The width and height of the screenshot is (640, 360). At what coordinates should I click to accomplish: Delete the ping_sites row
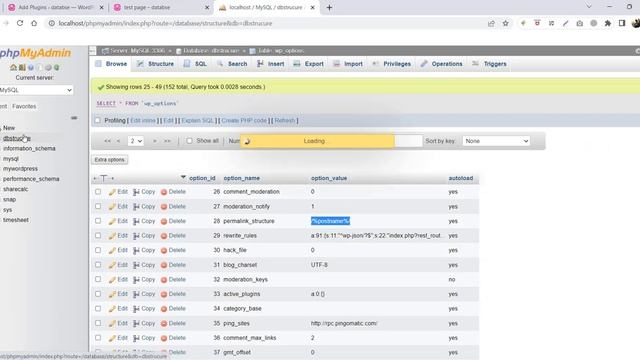[173, 323]
